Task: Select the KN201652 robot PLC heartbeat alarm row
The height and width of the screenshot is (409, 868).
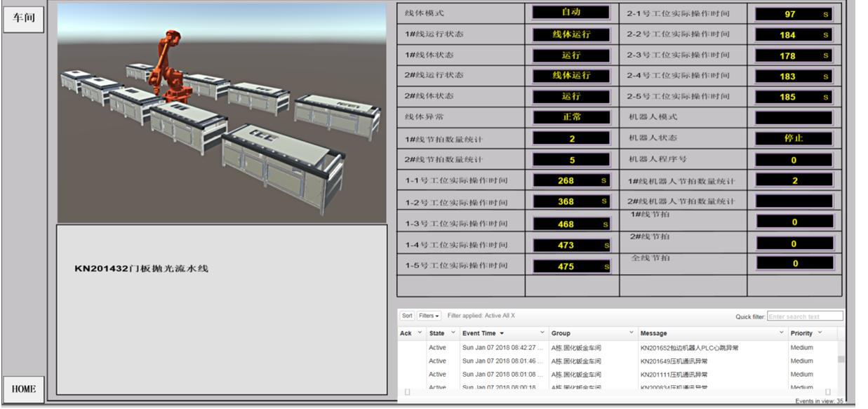Action: coord(691,348)
